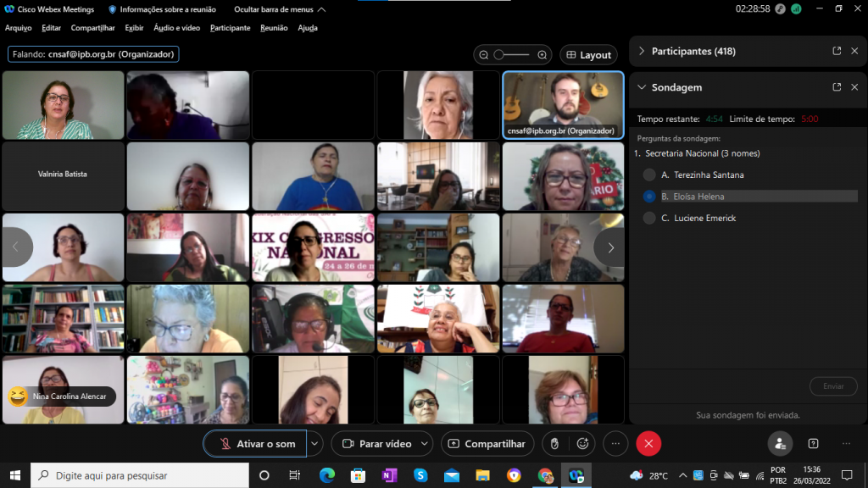This screenshot has height=488, width=868.
Task: Open the Compartilhar menu in menu bar
Action: [x=92, y=28]
